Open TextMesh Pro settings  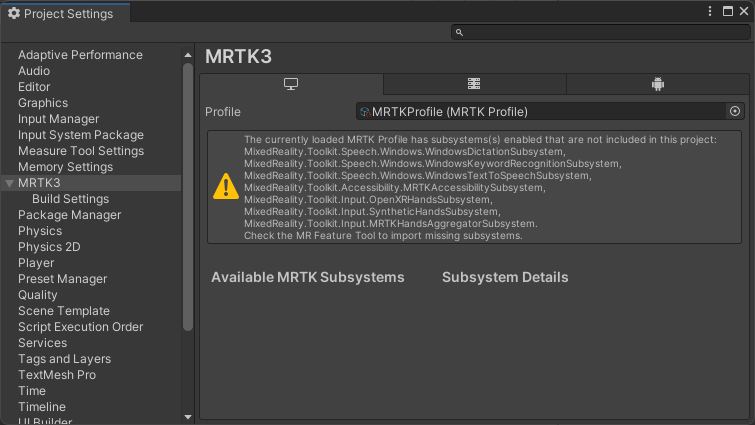pos(57,374)
